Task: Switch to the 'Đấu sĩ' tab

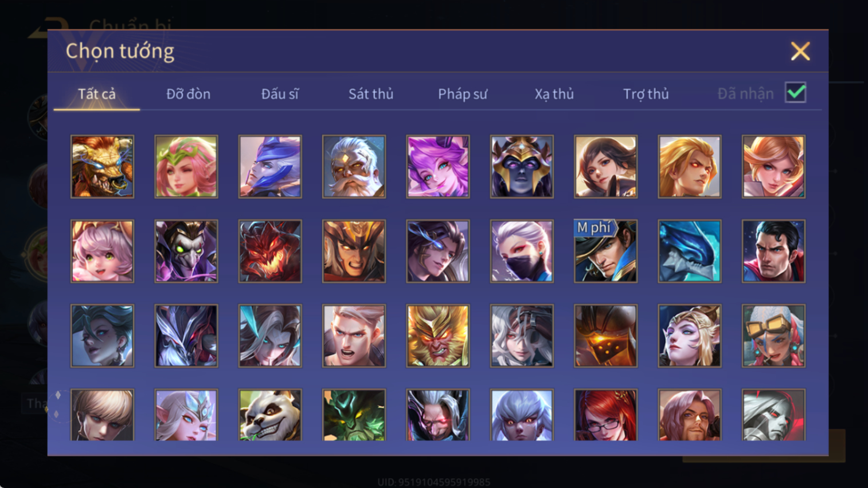Action: point(280,94)
